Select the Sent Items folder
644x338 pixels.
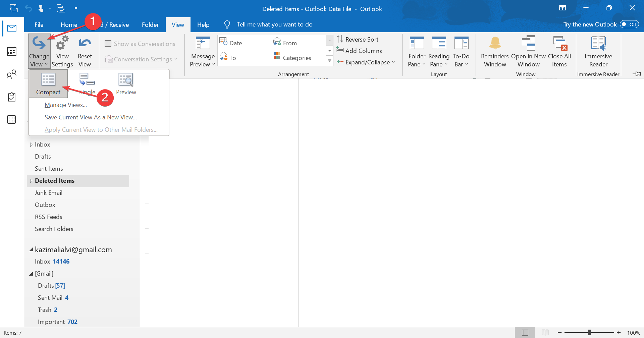[49, 169]
